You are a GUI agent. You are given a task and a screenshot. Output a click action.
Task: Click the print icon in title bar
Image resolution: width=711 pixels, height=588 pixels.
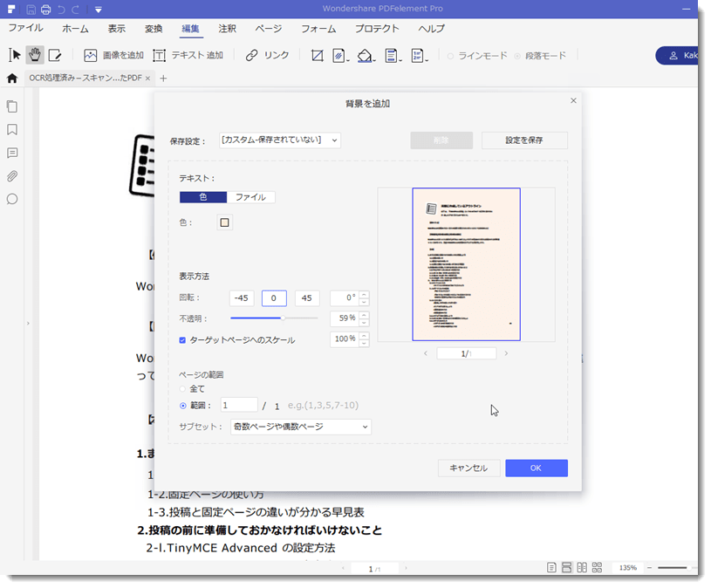tap(45, 9)
